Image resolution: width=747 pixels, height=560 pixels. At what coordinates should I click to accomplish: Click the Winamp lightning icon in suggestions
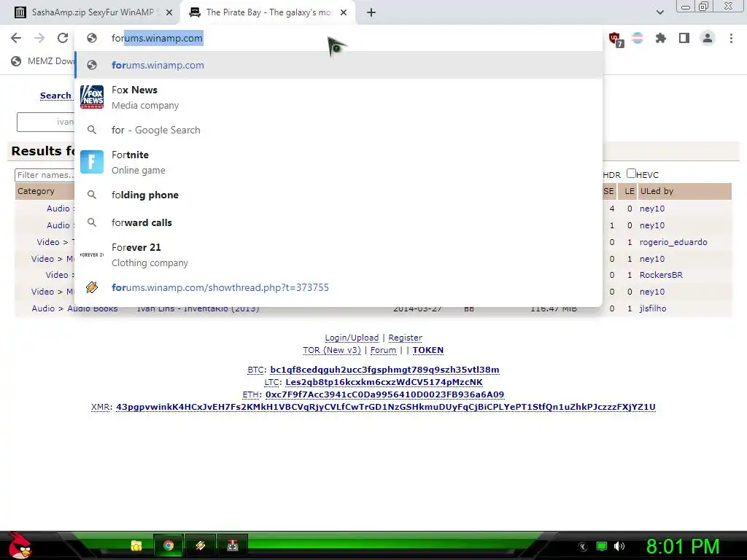(92, 287)
